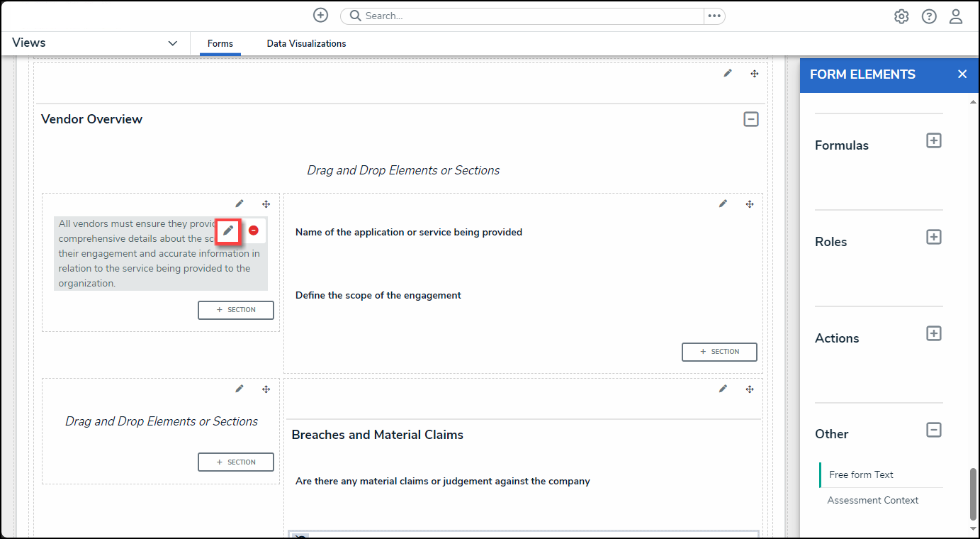Edit the Breaches and Material Claims section
Image resolution: width=980 pixels, height=539 pixels.
coord(723,389)
